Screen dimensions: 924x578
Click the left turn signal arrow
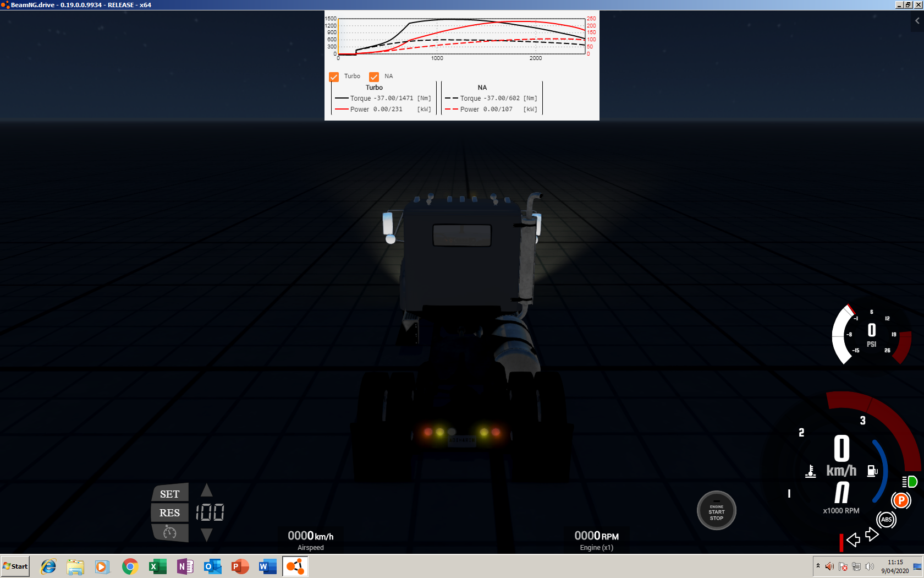(x=853, y=540)
